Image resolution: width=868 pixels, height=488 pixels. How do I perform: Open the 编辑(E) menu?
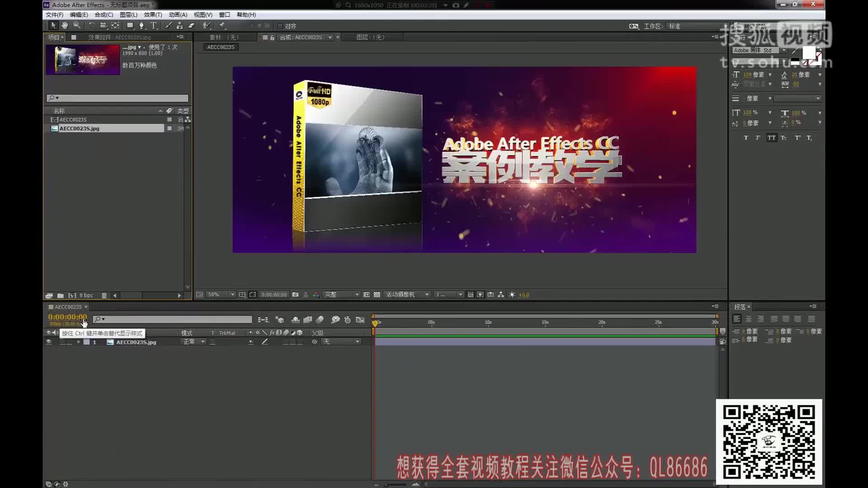coord(79,15)
